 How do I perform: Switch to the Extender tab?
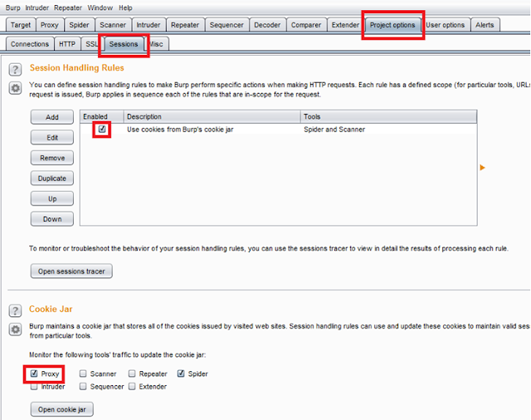click(x=345, y=25)
